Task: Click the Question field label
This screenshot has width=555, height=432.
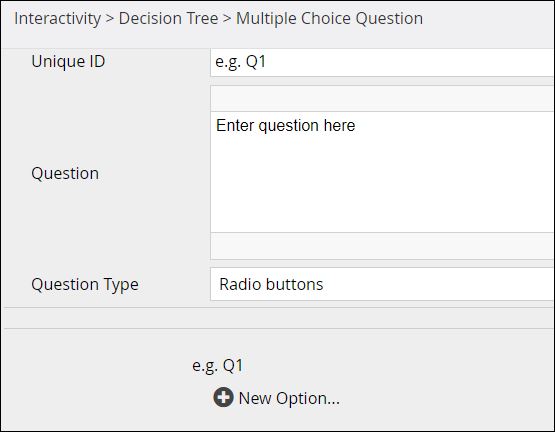Action: tap(65, 174)
